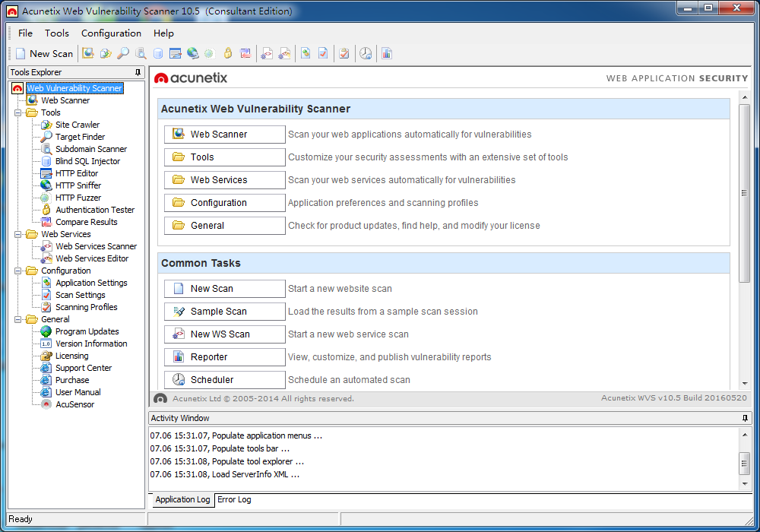Screen dimensions: 760x532
Task: Click the Web Services button in main panel
Action: pyautogui.click(x=224, y=180)
